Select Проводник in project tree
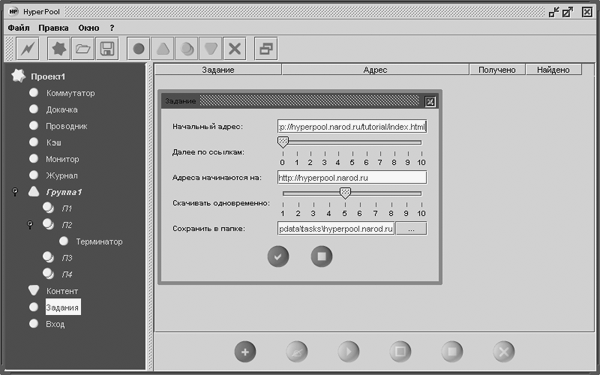Image resolution: width=600 pixels, height=375 pixels. (x=67, y=126)
